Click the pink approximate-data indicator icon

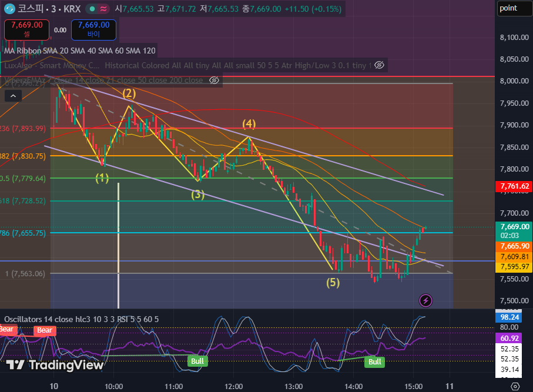click(103, 9)
